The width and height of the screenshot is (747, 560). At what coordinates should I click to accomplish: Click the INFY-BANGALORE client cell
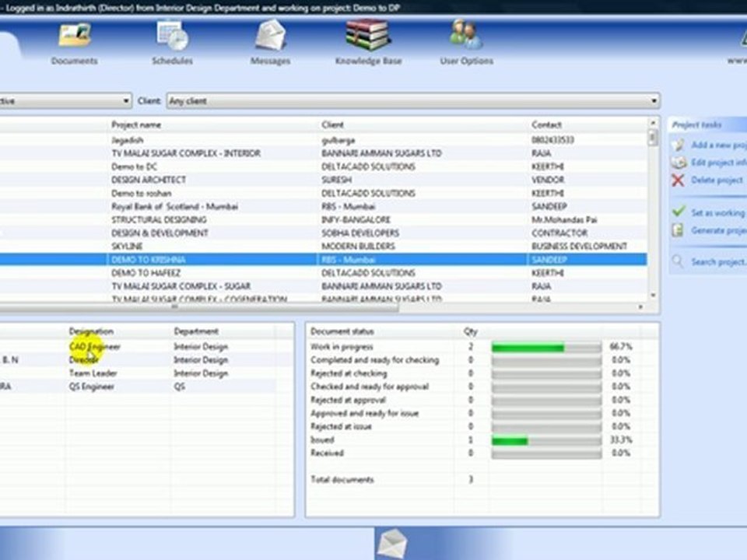point(356,220)
